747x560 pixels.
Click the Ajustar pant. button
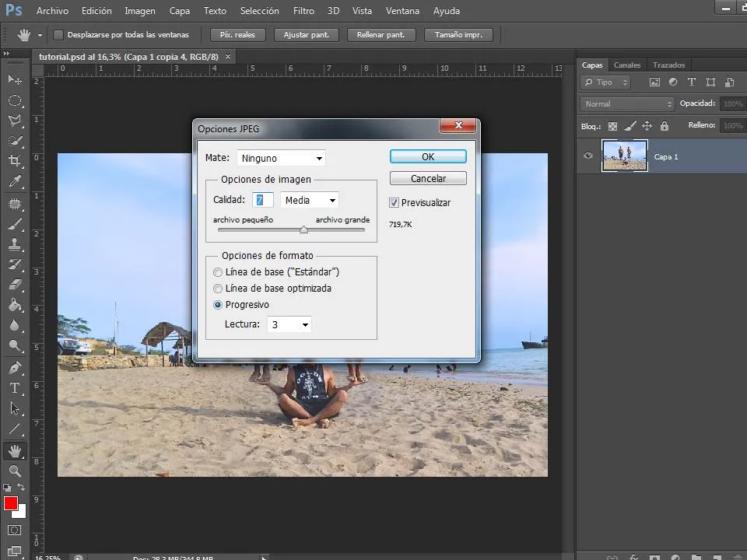tap(307, 35)
